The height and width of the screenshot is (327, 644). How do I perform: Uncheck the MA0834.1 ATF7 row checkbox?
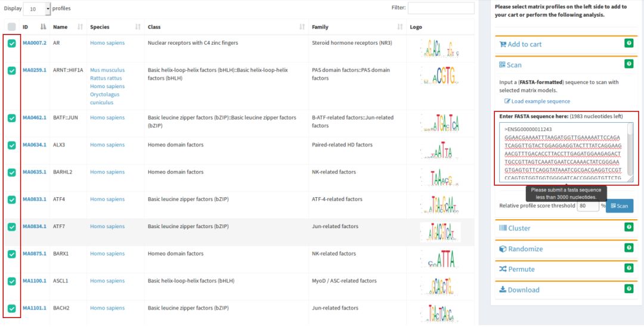[12, 226]
